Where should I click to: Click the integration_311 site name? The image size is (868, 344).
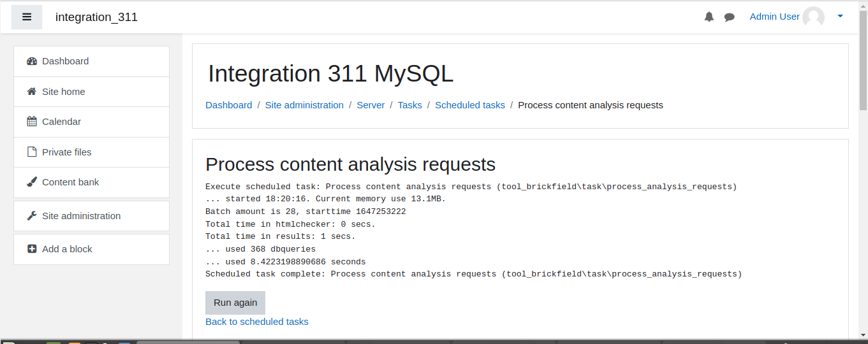coord(96,17)
